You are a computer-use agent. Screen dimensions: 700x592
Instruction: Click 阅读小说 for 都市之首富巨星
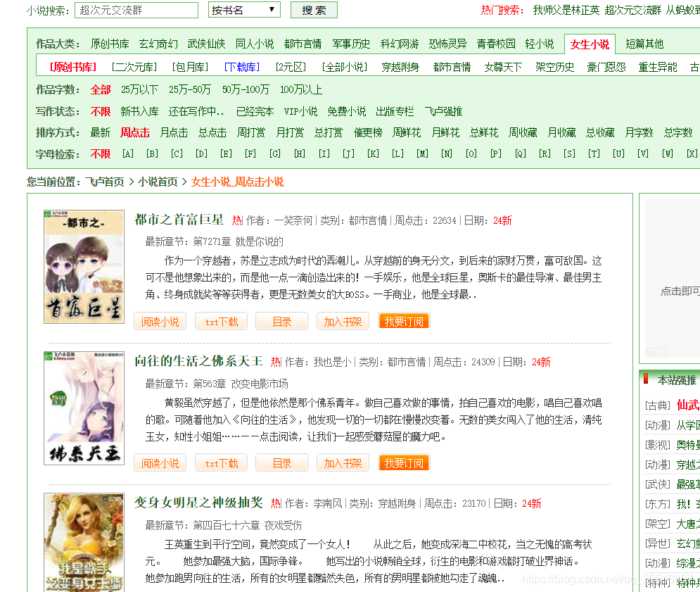[160, 322]
